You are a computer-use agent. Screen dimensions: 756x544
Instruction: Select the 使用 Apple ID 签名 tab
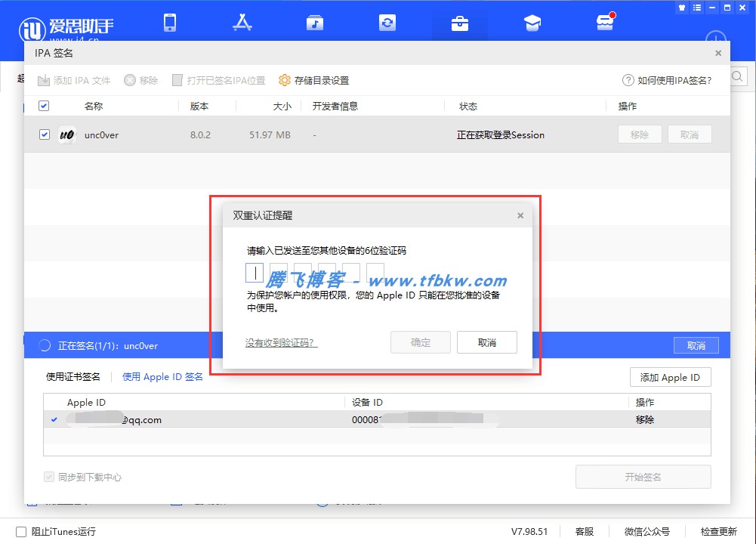162,376
